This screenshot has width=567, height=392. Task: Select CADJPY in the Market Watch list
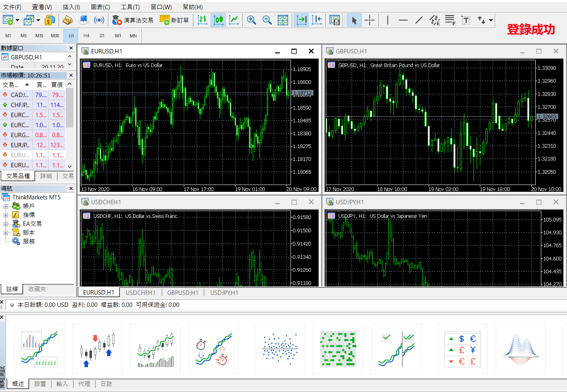19,95
